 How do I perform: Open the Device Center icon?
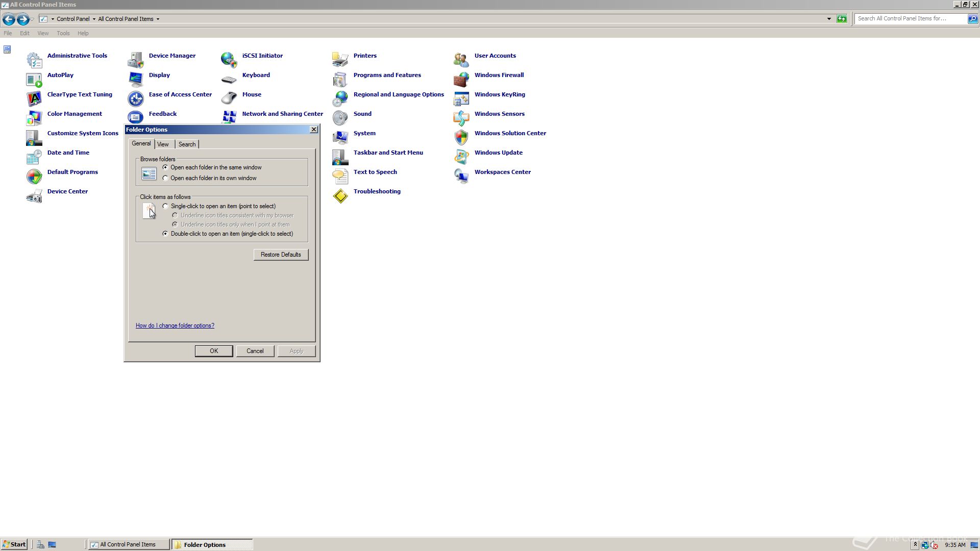pyautogui.click(x=34, y=196)
